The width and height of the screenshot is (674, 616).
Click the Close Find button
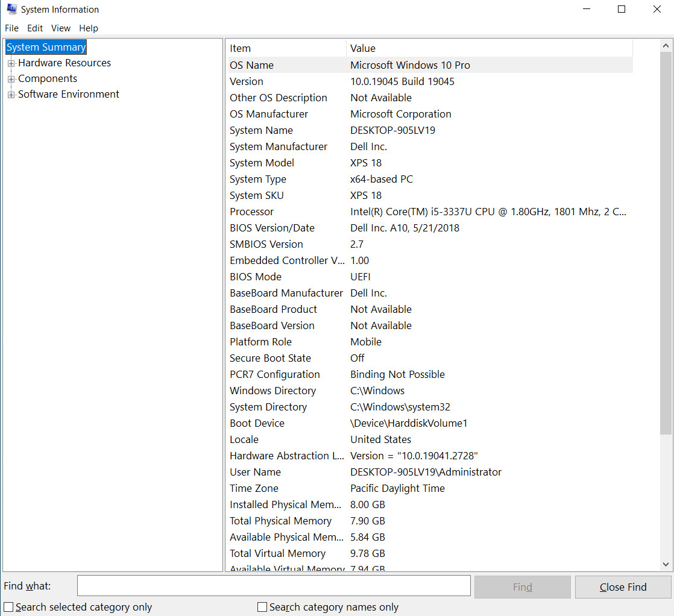(x=623, y=587)
